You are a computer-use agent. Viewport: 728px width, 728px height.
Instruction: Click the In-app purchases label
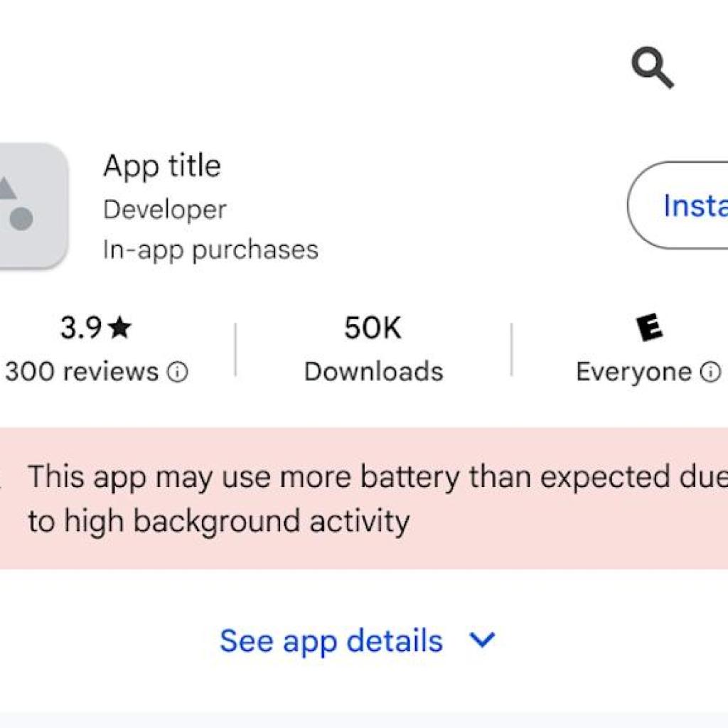pyautogui.click(x=210, y=249)
